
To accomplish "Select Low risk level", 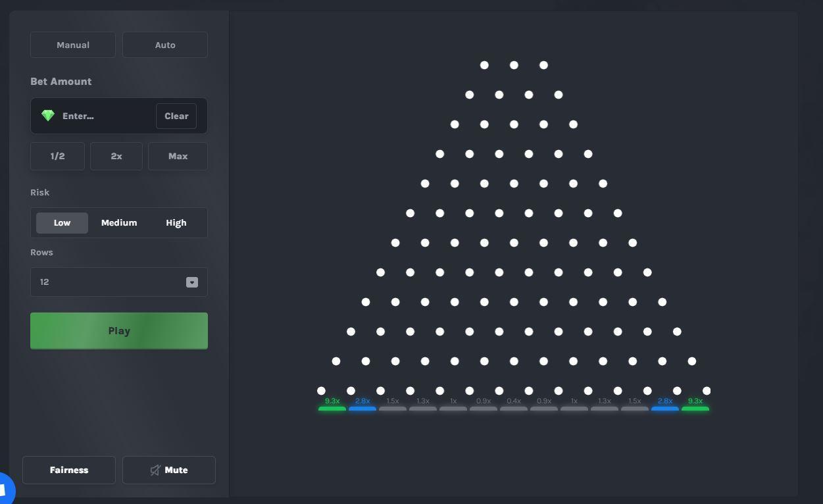I will pyautogui.click(x=62, y=223).
